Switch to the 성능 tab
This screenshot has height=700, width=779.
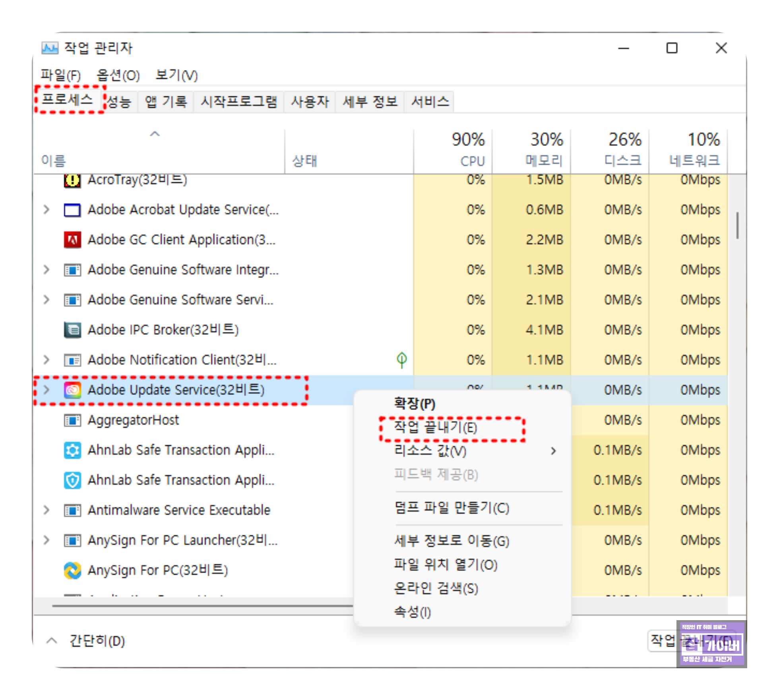pyautogui.click(x=120, y=101)
